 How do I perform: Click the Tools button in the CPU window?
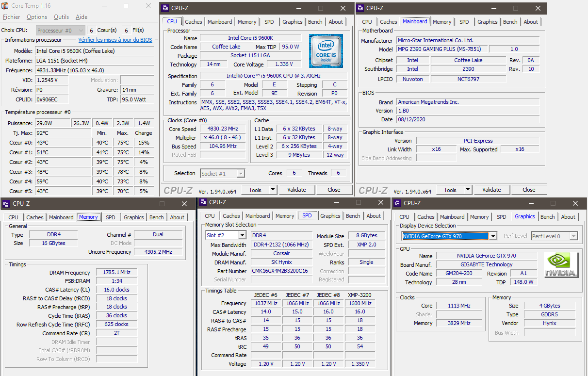[255, 190]
